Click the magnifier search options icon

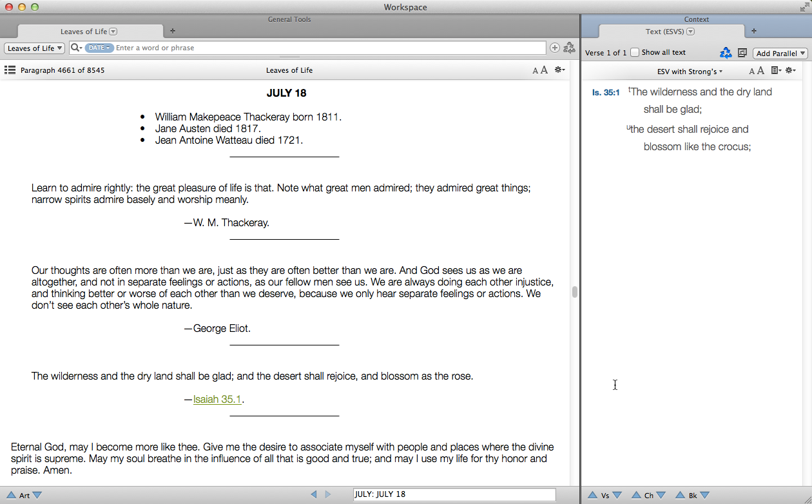(76, 48)
